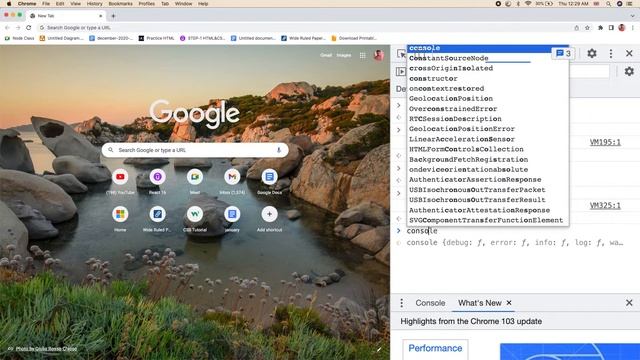Switch to Console drawer tab
Screen dimensions: 640x360
pyautogui.click(x=430, y=303)
